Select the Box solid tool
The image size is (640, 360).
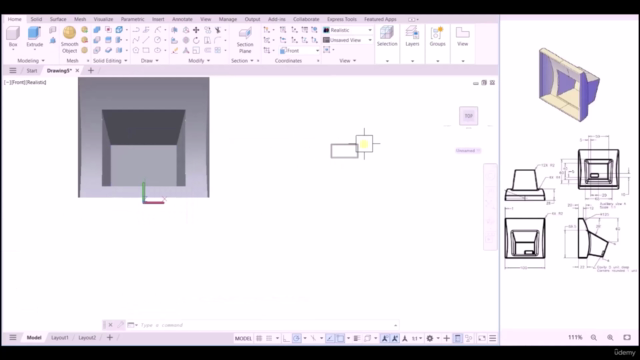pyautogui.click(x=13, y=36)
